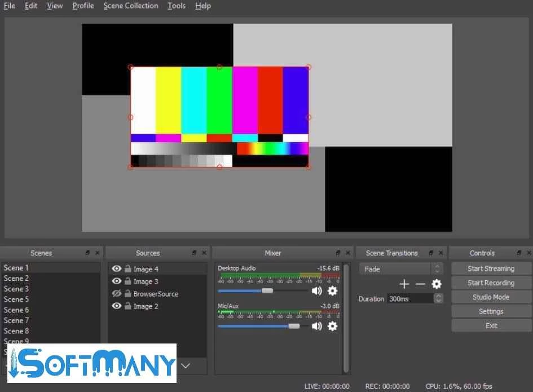Image resolution: width=533 pixels, height=392 pixels.
Task: Click the Studio Mode button
Action: pos(491,297)
